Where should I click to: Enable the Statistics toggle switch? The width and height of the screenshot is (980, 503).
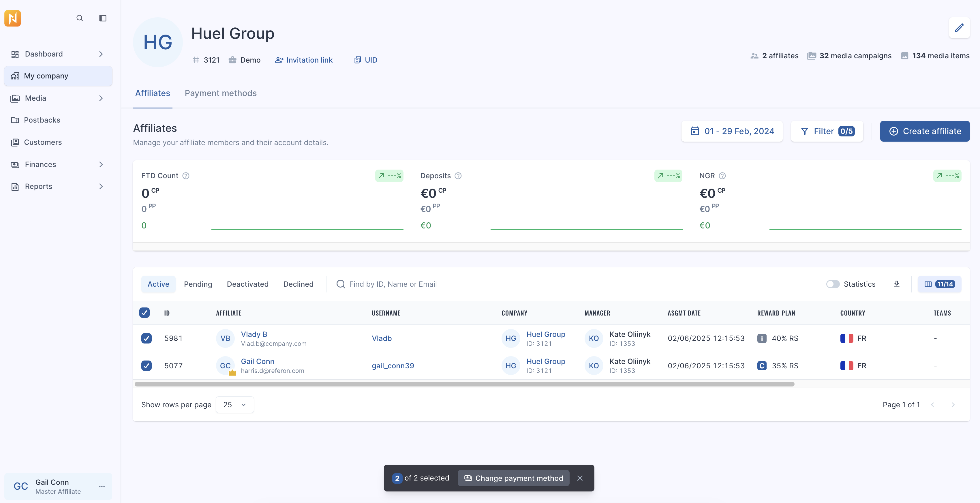click(x=832, y=284)
